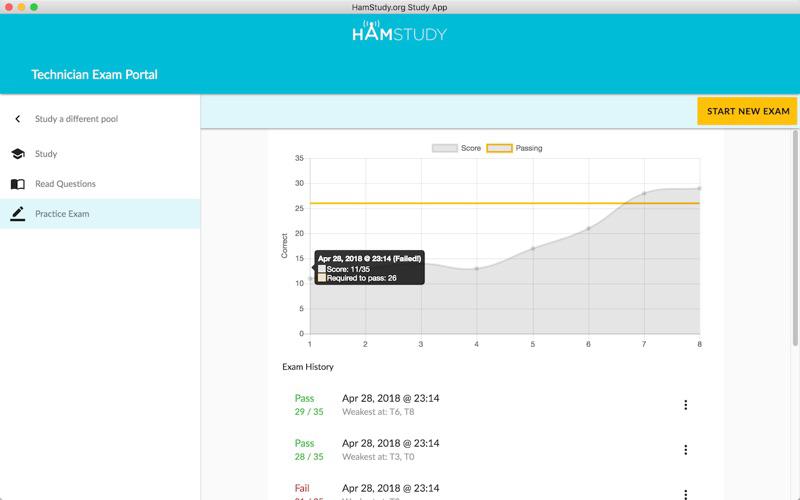Select Practice Exam in the sidebar

pos(100,214)
